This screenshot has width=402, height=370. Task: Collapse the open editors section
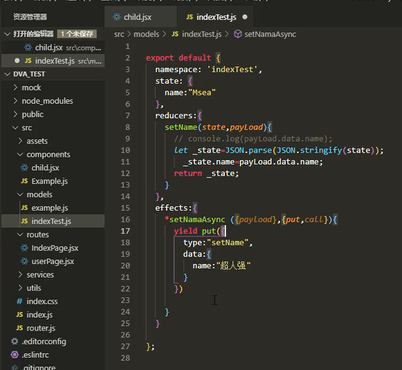(7, 34)
